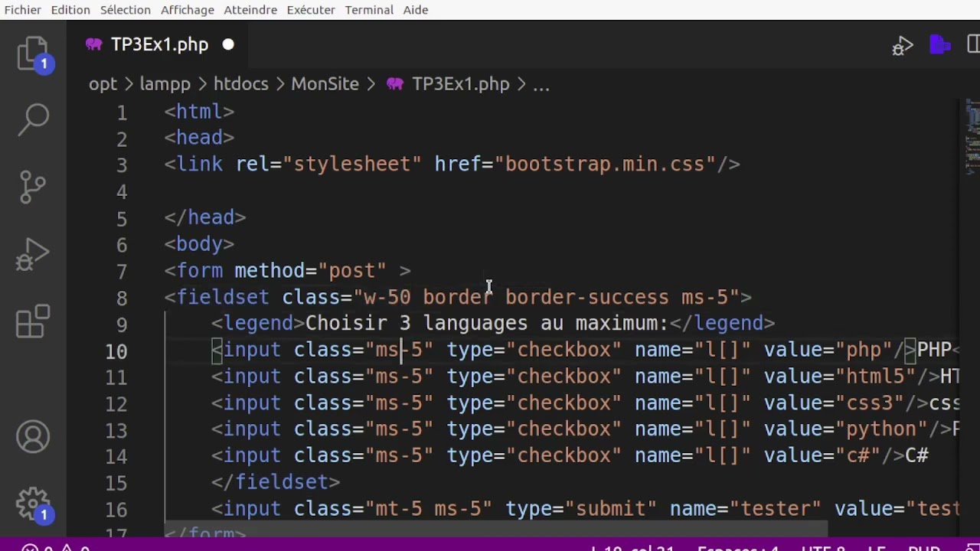This screenshot has width=980, height=551.
Task: Click the unsaved dot on TP3Ex1.php tab
Action: coord(228,44)
